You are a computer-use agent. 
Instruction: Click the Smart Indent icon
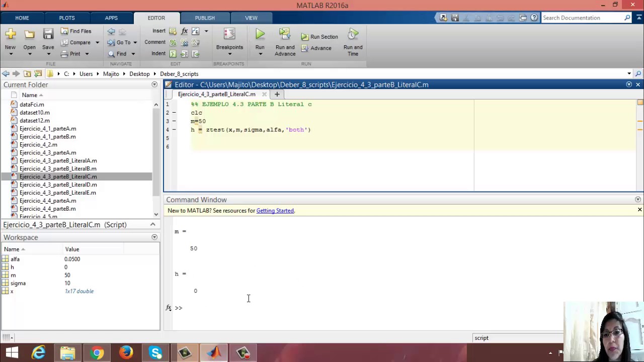click(173, 54)
